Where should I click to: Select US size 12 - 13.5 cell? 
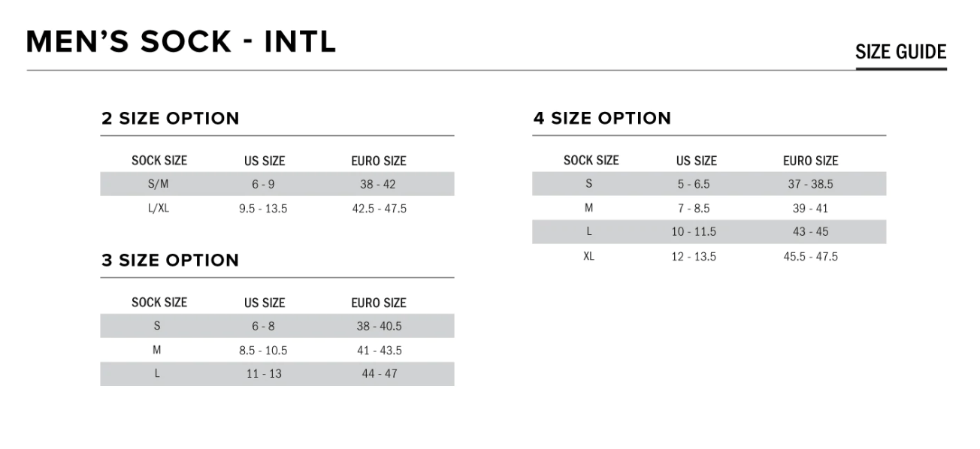pyautogui.click(x=694, y=257)
